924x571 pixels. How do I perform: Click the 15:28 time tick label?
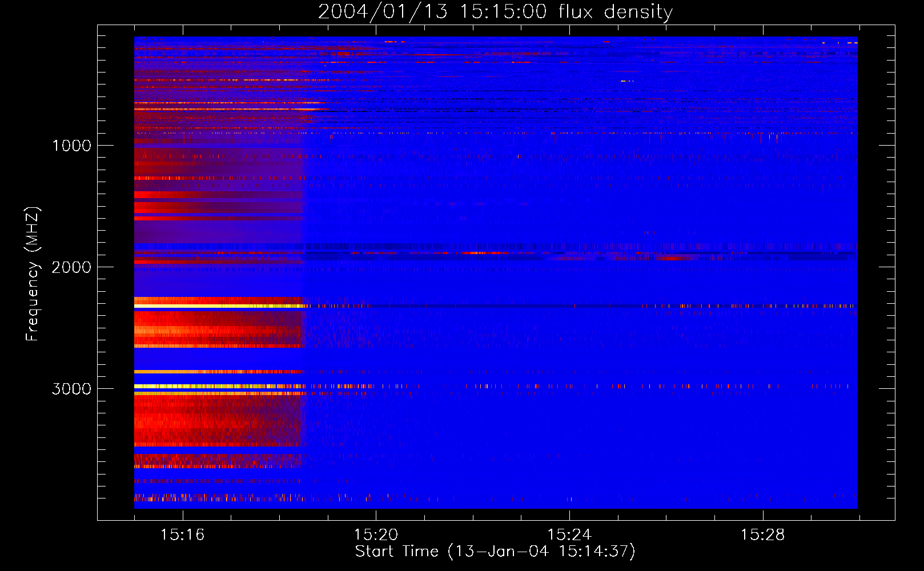coord(763,535)
